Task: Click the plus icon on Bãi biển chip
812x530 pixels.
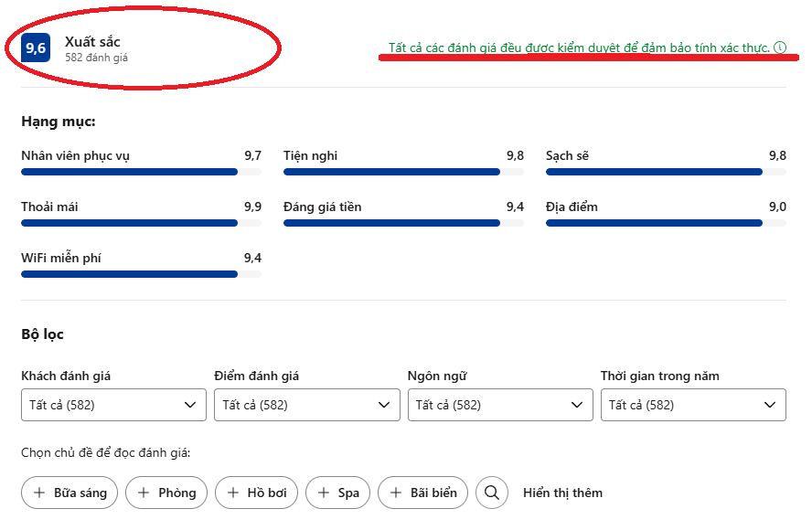Action: coord(395,493)
